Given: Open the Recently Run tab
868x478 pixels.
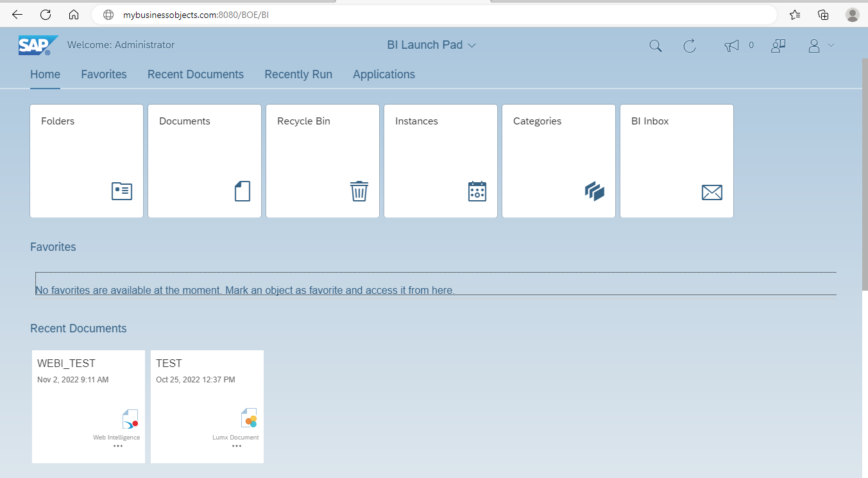Looking at the screenshot, I should coord(298,74).
